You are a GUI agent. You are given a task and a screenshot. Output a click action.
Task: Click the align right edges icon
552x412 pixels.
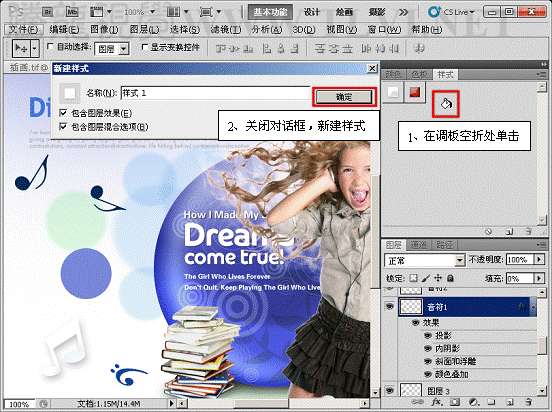click(295, 48)
